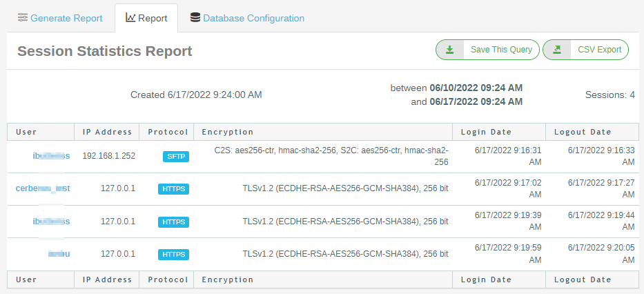
Task: Open the Generate Report tab
Action: [x=60, y=18]
